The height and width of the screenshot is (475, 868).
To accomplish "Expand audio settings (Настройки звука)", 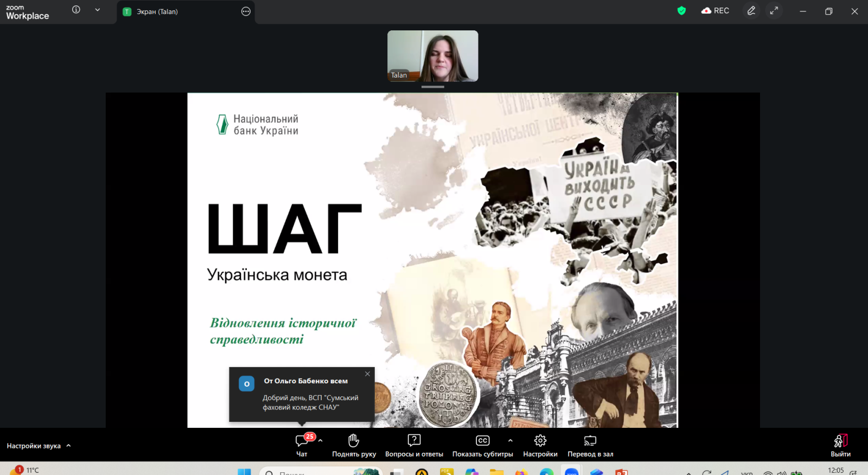I will click(x=68, y=446).
